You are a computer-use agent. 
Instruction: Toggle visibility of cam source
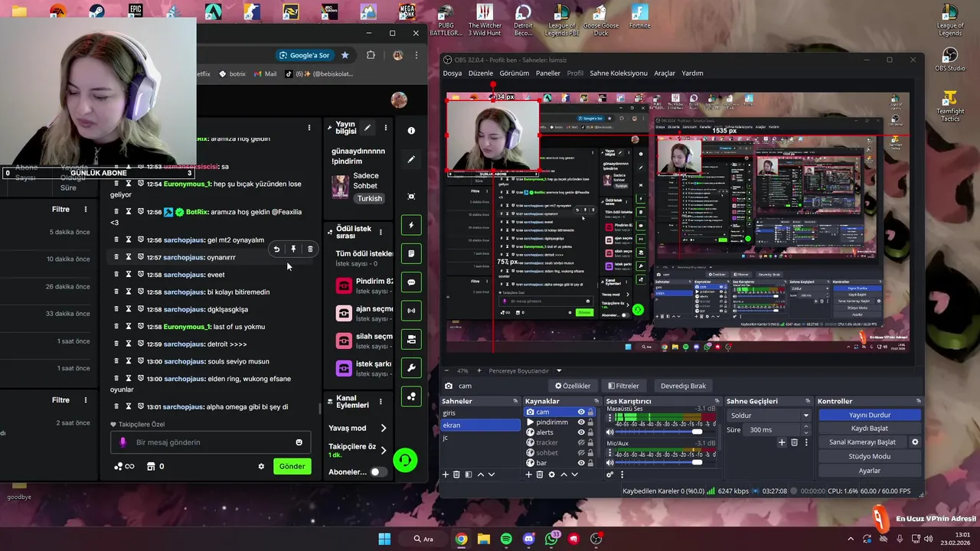(x=581, y=412)
